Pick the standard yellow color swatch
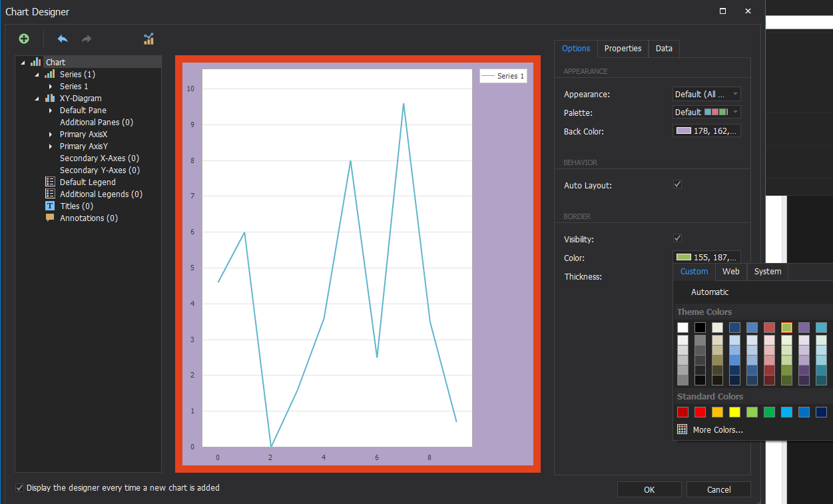The image size is (833, 504). click(734, 412)
